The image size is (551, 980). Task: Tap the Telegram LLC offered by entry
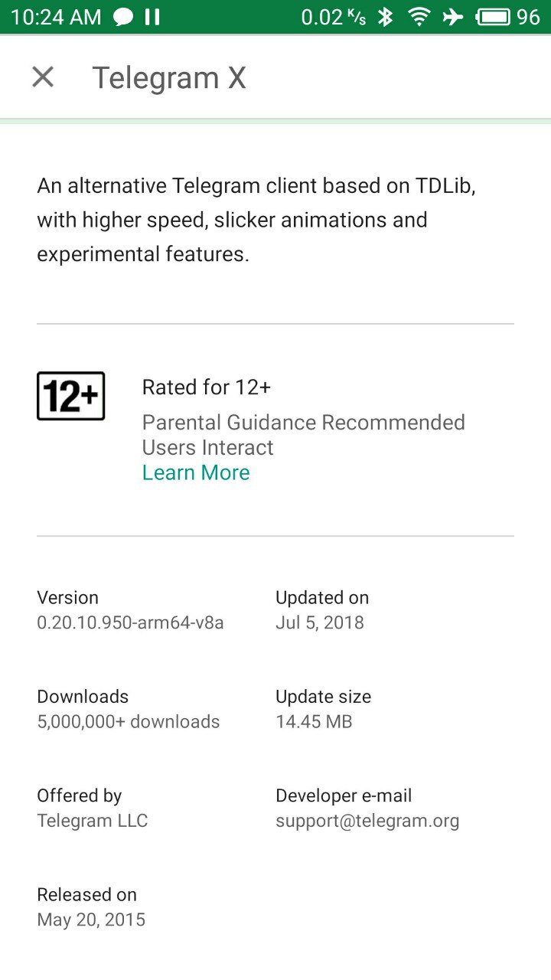pos(93,821)
